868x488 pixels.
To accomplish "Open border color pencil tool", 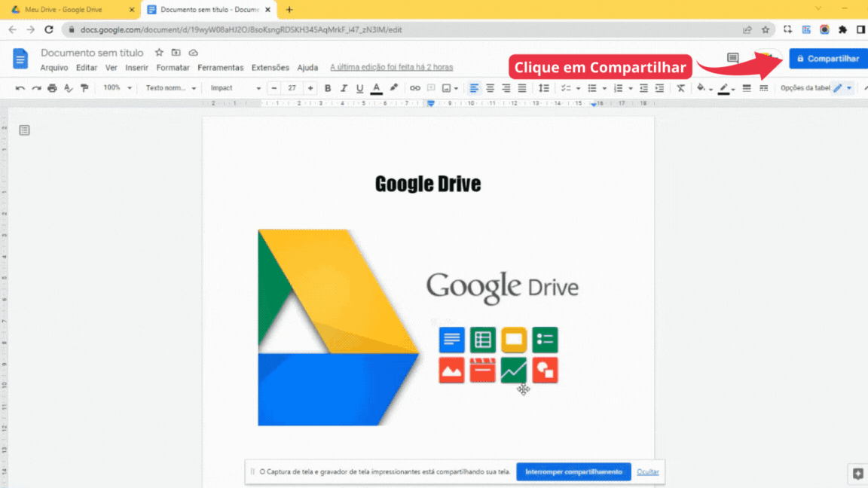I will (723, 88).
